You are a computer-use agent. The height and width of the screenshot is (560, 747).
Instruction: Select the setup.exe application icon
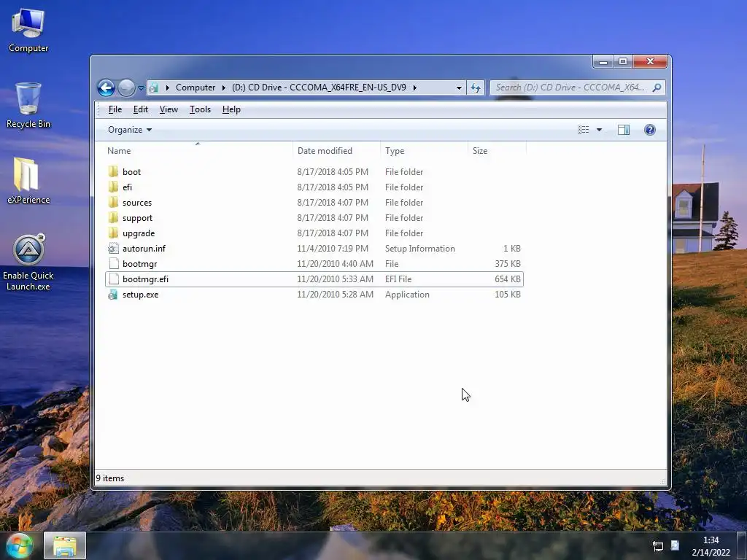click(113, 295)
